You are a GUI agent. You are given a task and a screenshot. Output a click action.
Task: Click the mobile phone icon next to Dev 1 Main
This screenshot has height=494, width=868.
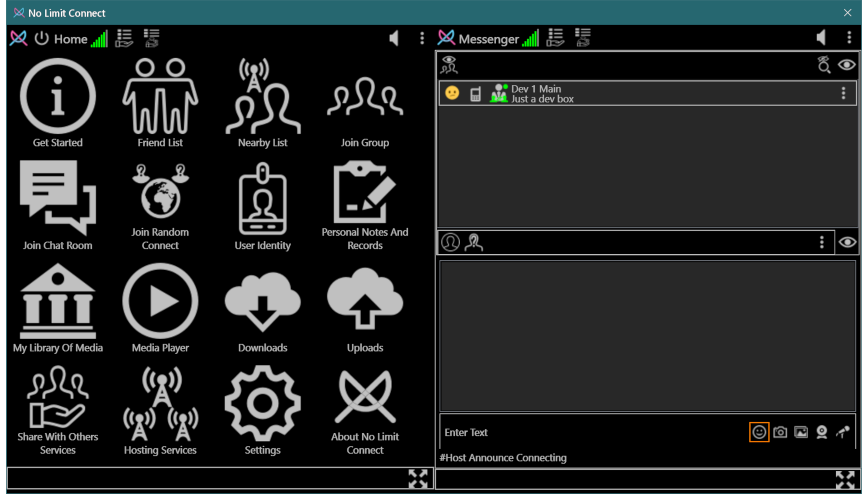[475, 93]
